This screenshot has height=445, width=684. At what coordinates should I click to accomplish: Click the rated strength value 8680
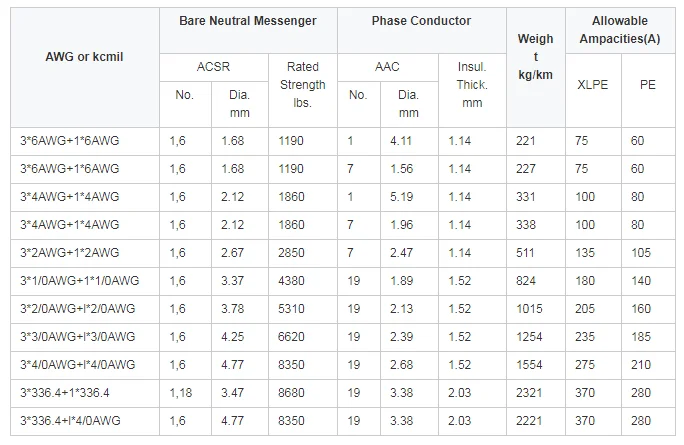[x=291, y=393]
